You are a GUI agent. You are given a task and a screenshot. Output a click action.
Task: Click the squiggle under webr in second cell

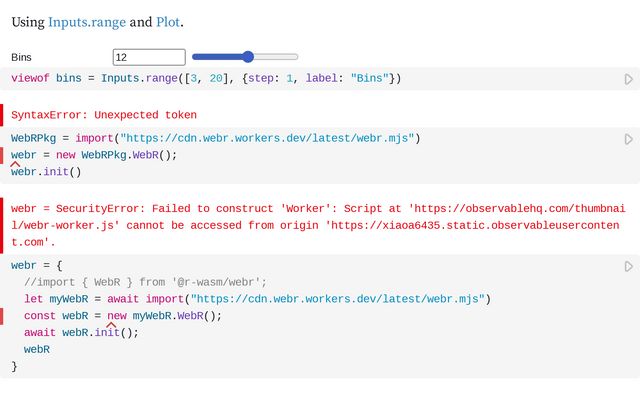[x=16, y=163]
